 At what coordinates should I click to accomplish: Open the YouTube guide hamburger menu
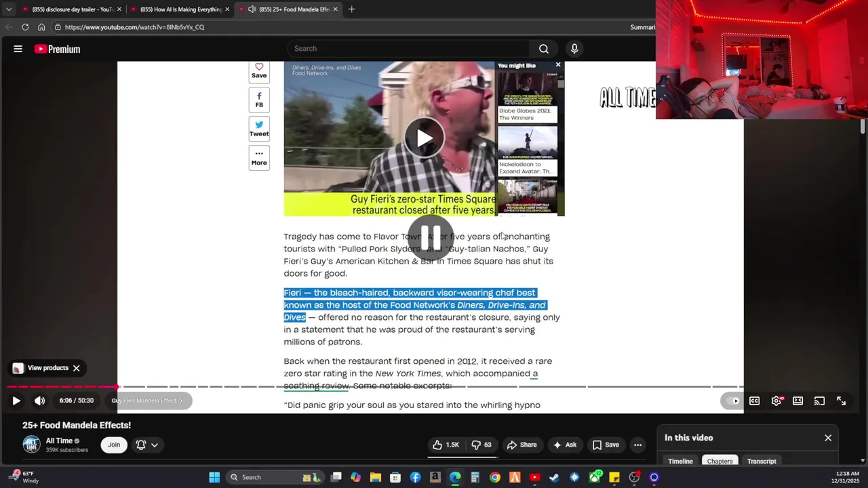[x=18, y=49]
